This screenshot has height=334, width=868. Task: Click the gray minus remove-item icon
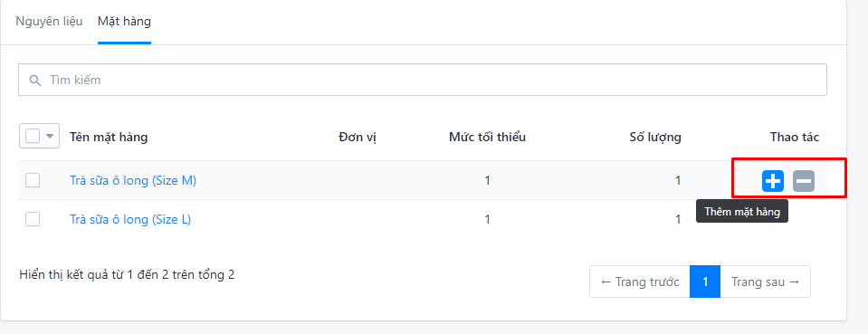point(803,180)
